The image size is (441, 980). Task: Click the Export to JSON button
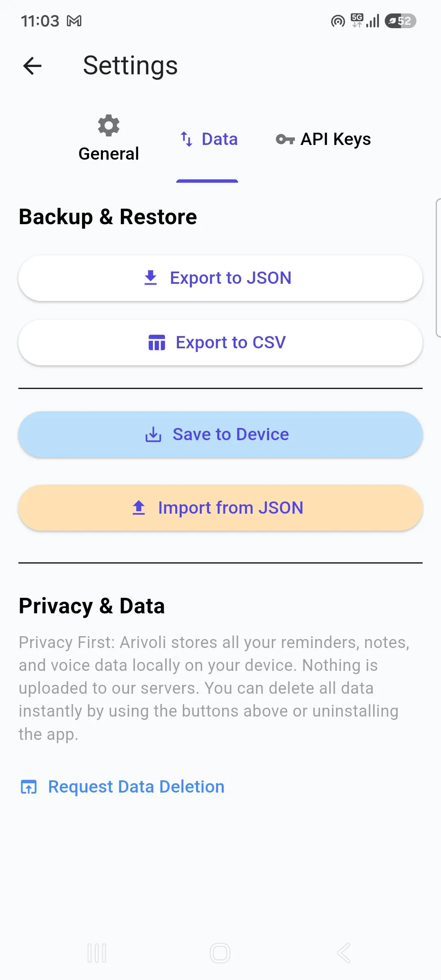220,278
